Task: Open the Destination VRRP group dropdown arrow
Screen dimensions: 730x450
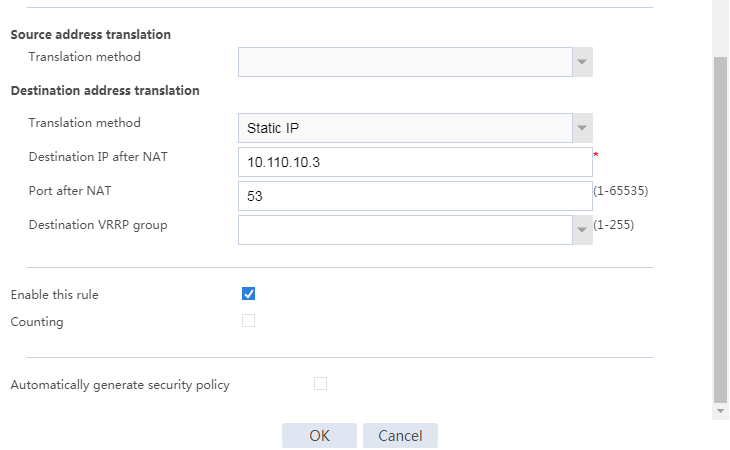Action: point(582,230)
